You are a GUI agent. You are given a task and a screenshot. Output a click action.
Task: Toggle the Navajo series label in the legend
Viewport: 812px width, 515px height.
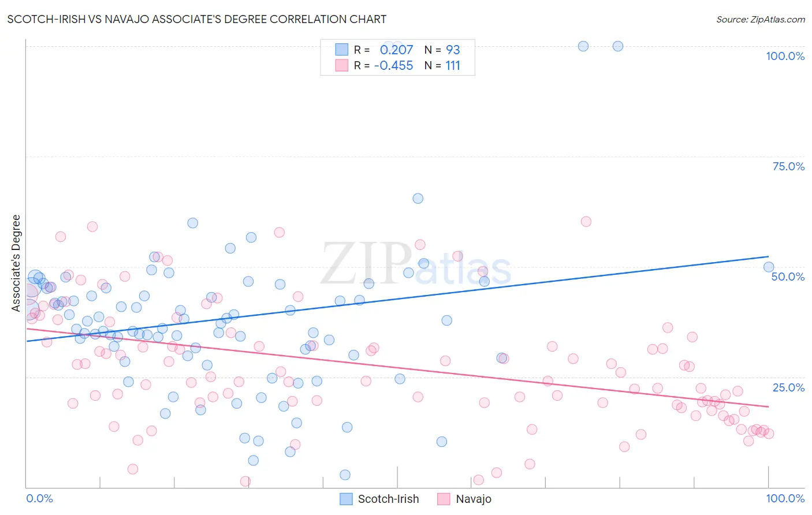[x=474, y=499]
